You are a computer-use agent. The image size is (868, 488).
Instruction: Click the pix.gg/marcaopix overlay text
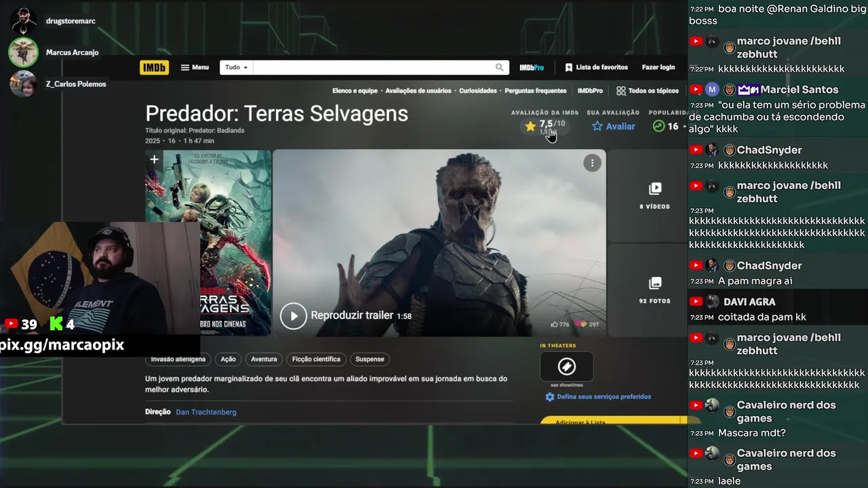coord(62,344)
